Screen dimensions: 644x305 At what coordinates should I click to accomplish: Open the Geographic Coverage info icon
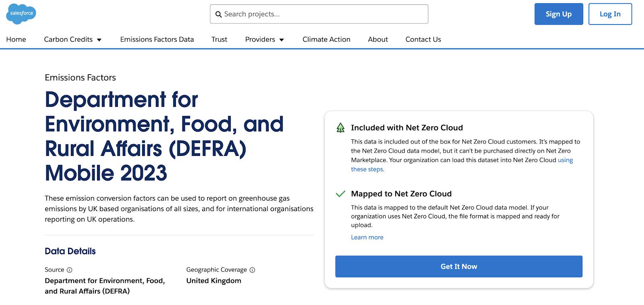tap(252, 270)
